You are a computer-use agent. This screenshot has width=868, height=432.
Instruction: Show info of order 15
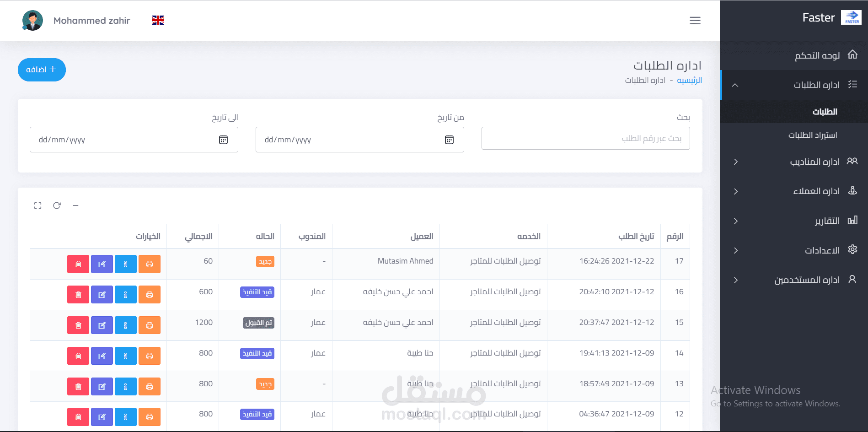(x=126, y=325)
